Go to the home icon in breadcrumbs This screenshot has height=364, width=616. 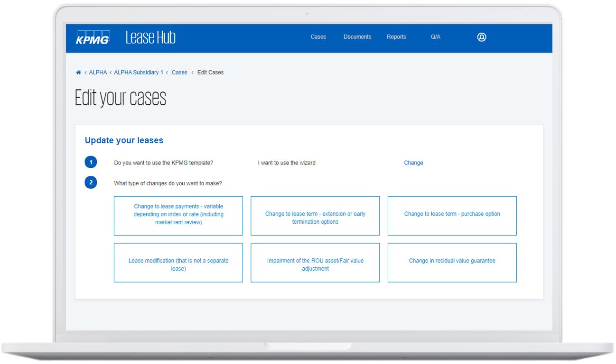click(78, 73)
